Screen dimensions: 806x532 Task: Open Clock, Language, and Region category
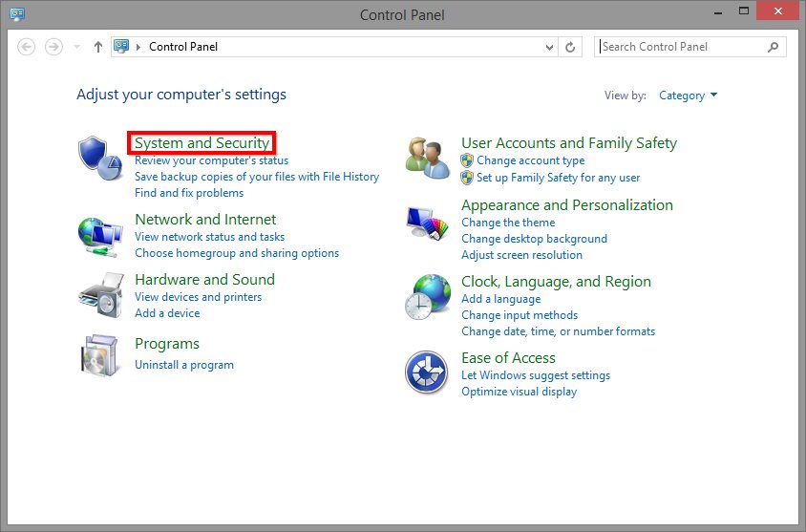(556, 282)
